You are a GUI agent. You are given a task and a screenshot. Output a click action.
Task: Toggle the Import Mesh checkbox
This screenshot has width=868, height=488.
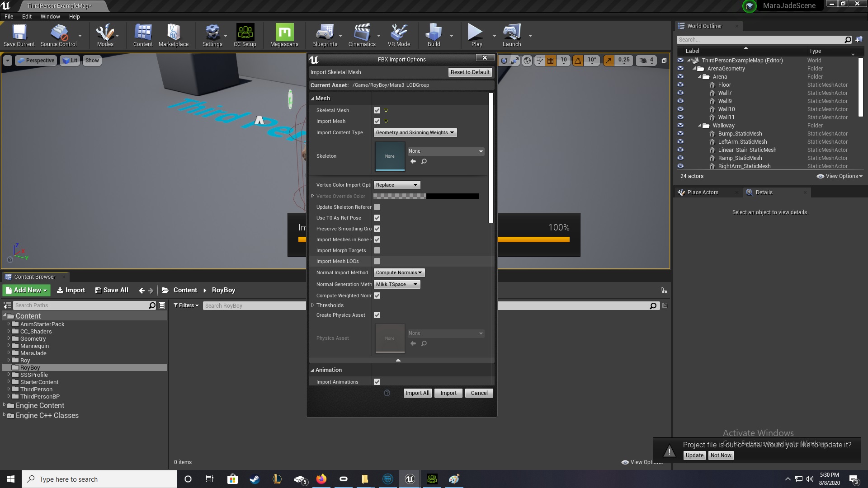click(x=377, y=121)
